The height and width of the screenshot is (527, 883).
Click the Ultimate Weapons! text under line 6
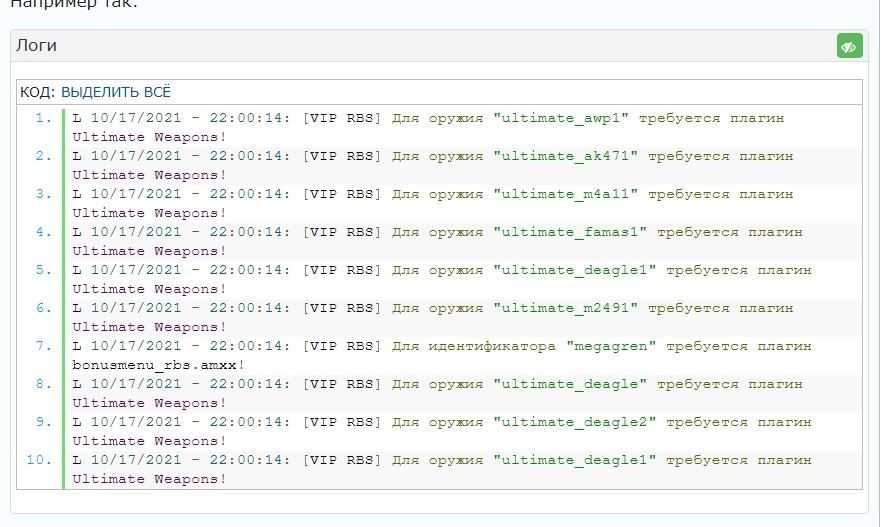click(x=150, y=327)
